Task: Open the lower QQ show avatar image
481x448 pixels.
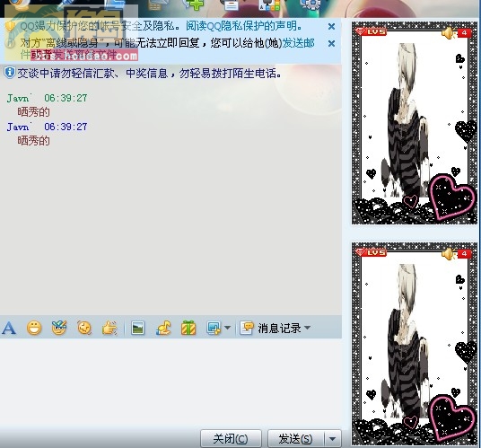Action: (415, 344)
